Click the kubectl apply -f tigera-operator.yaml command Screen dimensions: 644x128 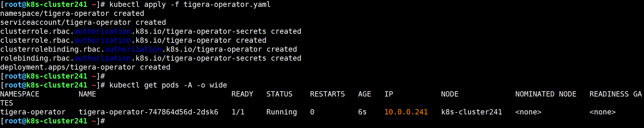click(190, 5)
